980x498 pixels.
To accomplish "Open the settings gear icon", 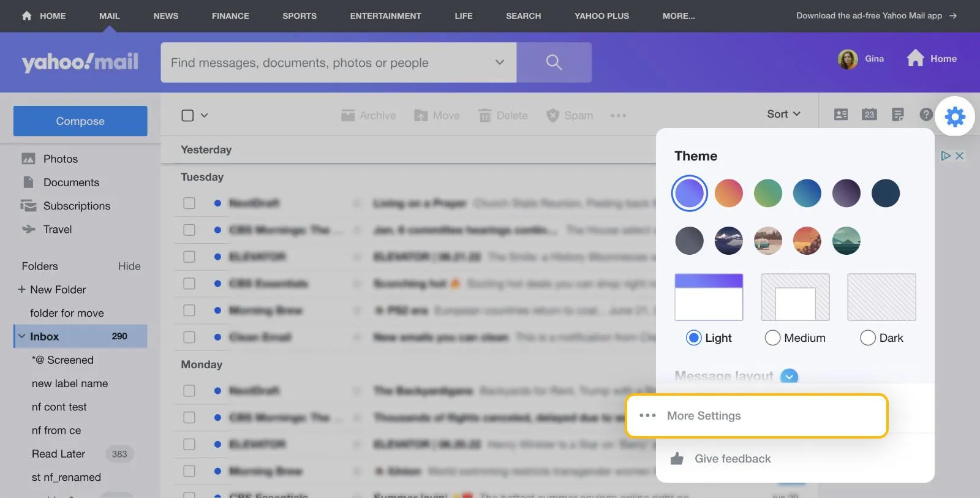I will 955,116.
